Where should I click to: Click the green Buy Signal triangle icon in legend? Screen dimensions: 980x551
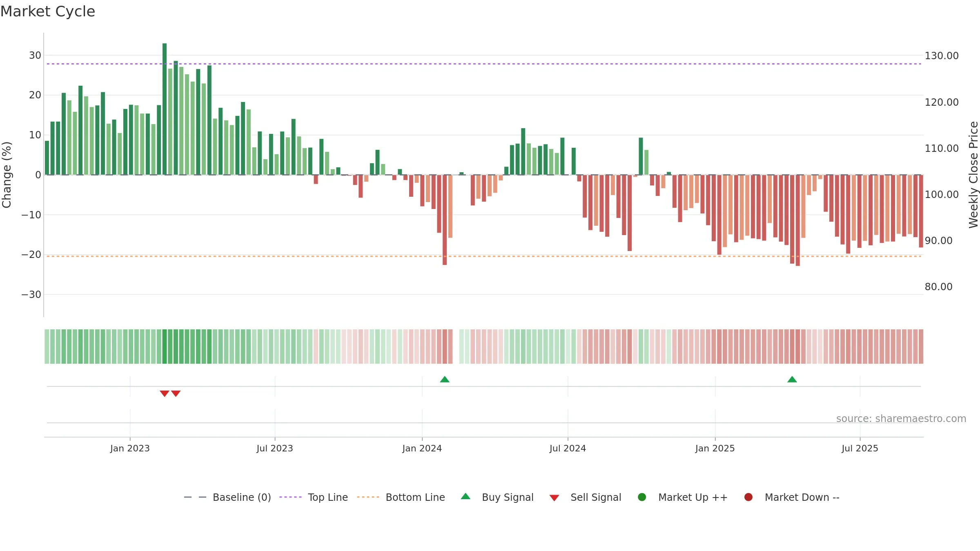point(465,496)
